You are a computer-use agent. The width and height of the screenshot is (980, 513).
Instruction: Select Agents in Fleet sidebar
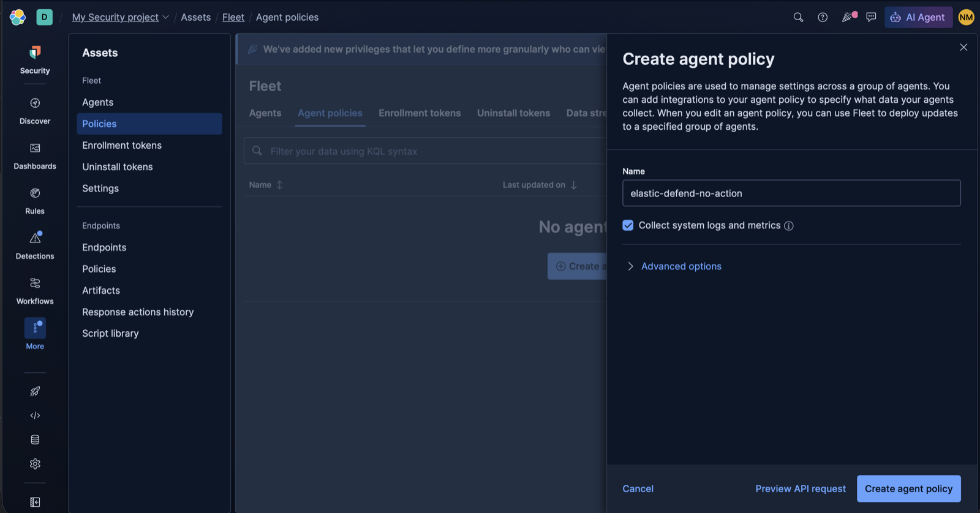point(98,102)
